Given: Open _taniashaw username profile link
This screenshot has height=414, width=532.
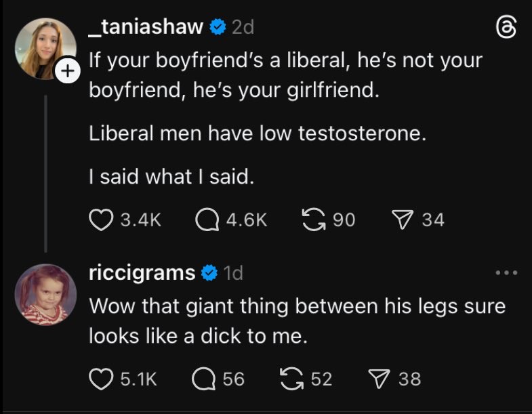Looking at the screenshot, I should pyautogui.click(x=146, y=27).
